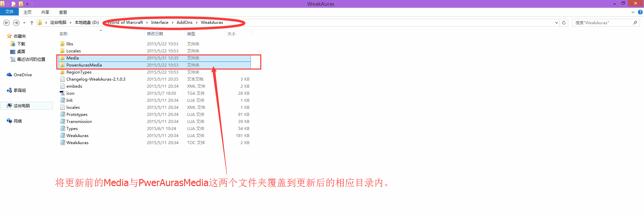Image resolution: width=644 pixels, height=215 pixels.
Task: Open 最近访问的位置 in the navigation pane
Action: coord(31,59)
